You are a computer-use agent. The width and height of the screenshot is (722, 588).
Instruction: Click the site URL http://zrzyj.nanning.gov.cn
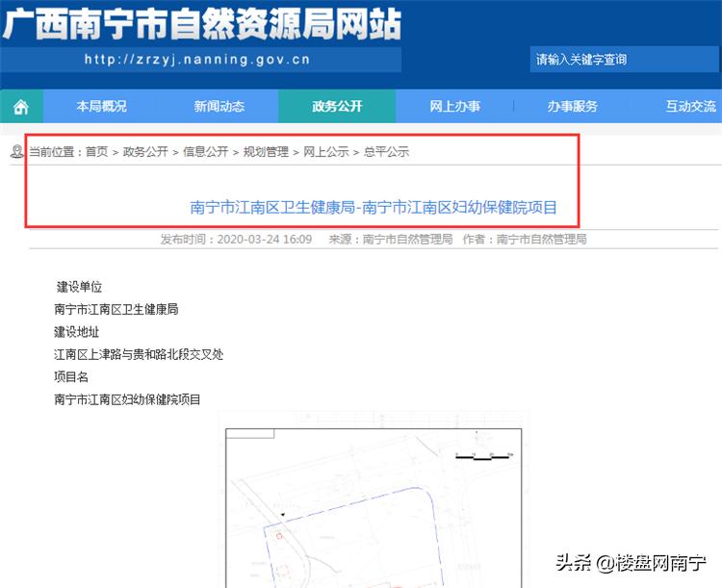click(197, 60)
